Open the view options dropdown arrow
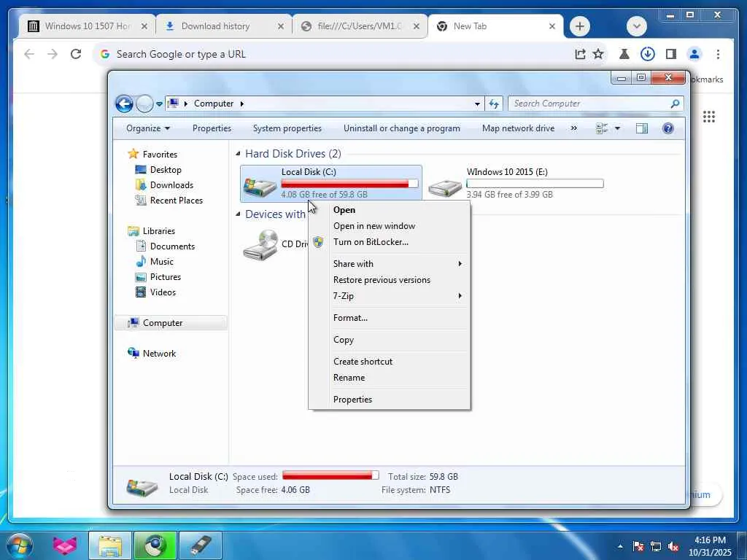This screenshot has height=560, width=747. coord(617,128)
